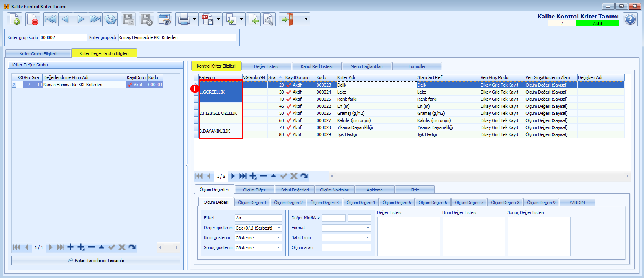Insert a row in the criteria grid navigator
Image resolution: width=644 pixels, height=278 pixels.
click(253, 176)
